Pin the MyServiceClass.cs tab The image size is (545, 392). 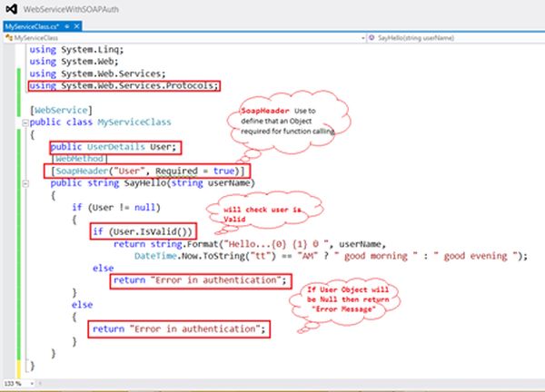[67, 26]
